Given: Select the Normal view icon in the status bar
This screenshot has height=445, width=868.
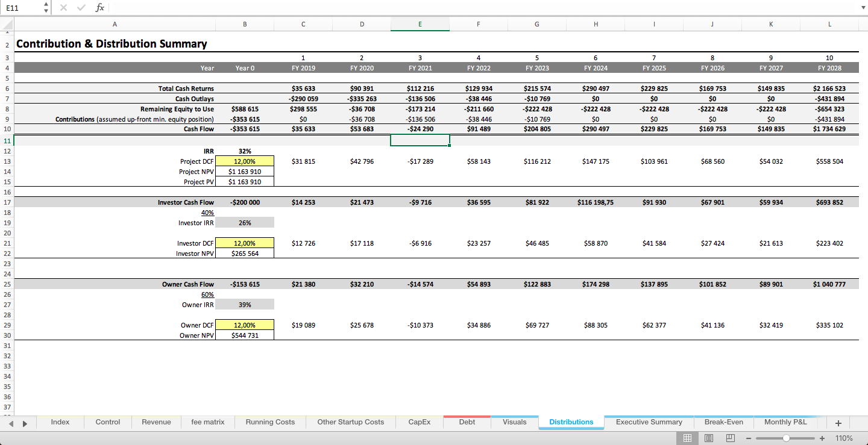Looking at the screenshot, I should coord(687,438).
